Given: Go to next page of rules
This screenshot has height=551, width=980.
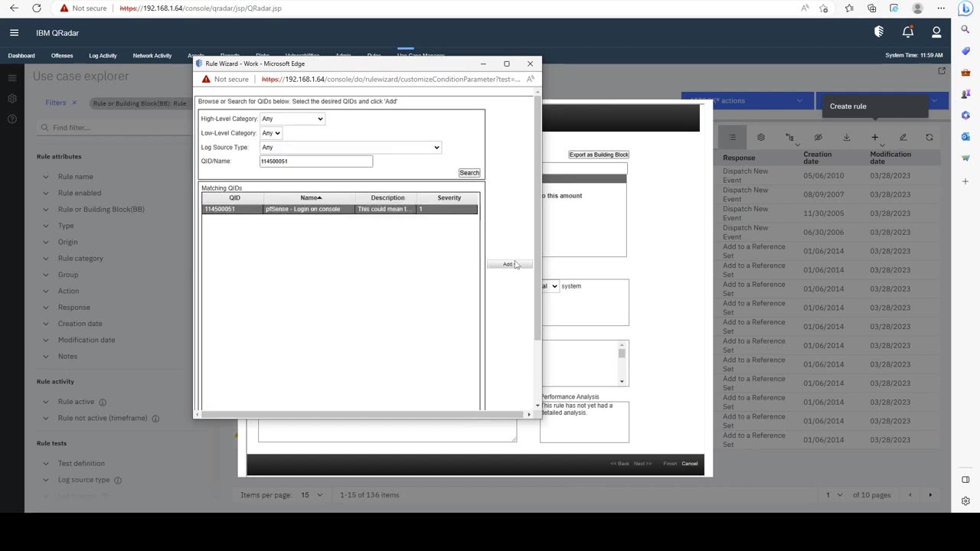Looking at the screenshot, I should click(930, 495).
